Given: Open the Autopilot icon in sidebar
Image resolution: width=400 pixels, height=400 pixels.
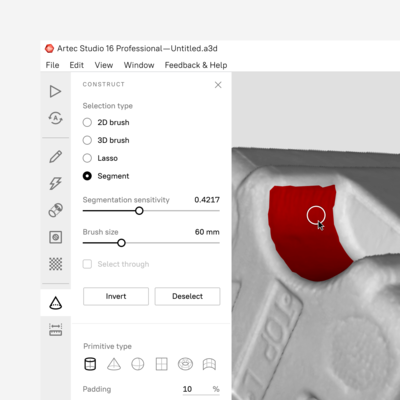Looking at the screenshot, I should coord(55,118).
